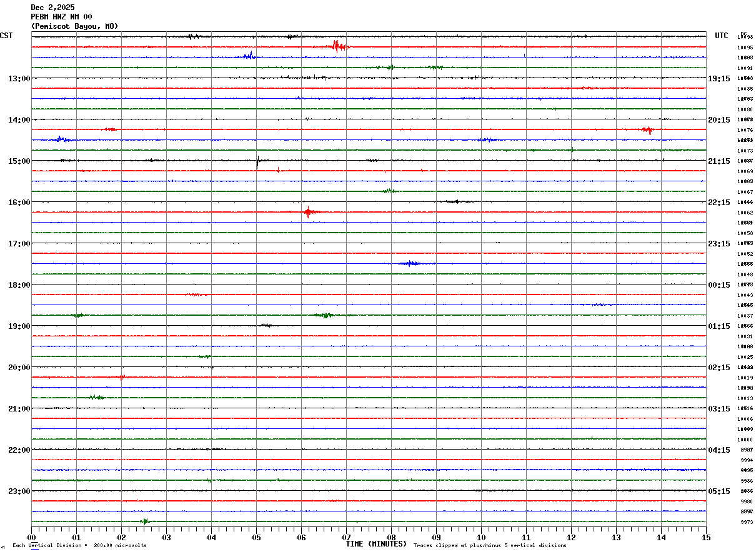Click minute "06" on the time axis

[301, 537]
